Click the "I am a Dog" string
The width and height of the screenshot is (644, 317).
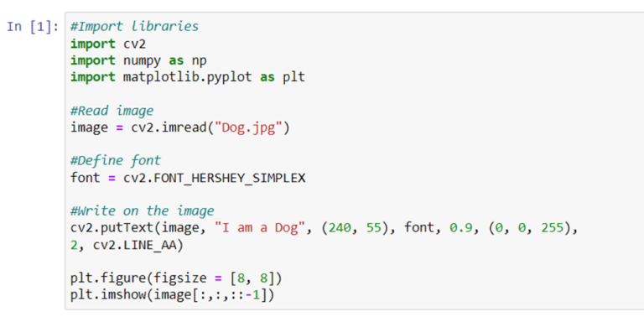click(x=260, y=228)
